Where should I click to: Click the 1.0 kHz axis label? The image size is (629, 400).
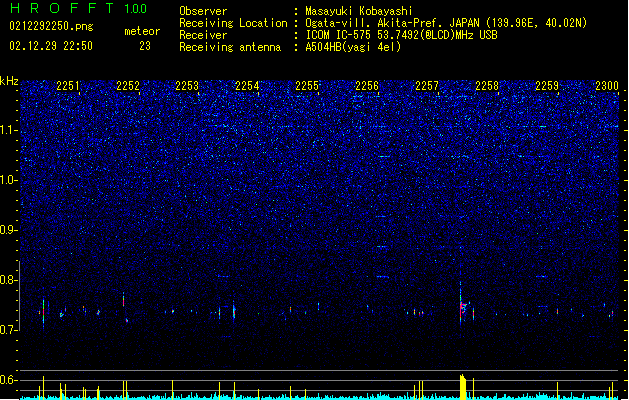tap(9, 180)
